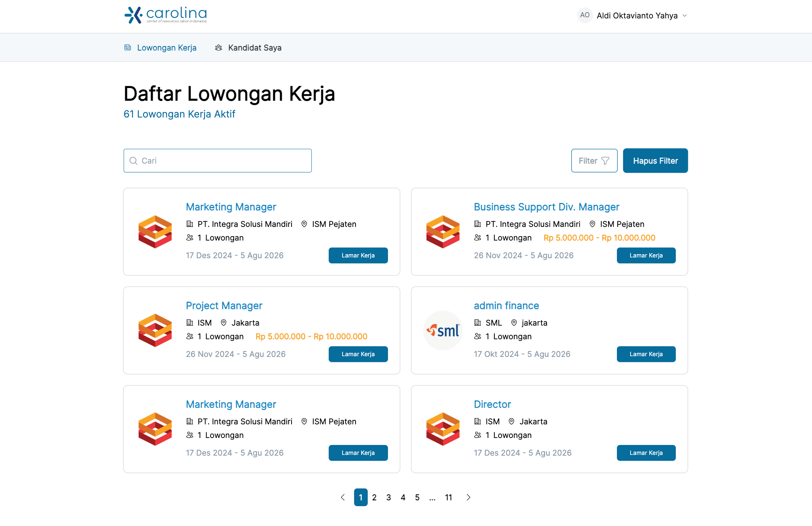Open the Project Manager job title
This screenshot has height=526, width=812.
point(224,306)
